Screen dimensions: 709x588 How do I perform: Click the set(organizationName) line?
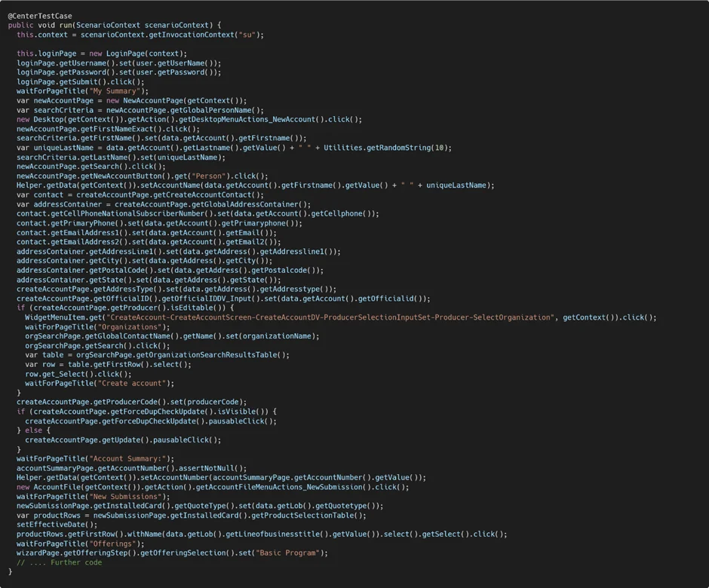coord(172,336)
